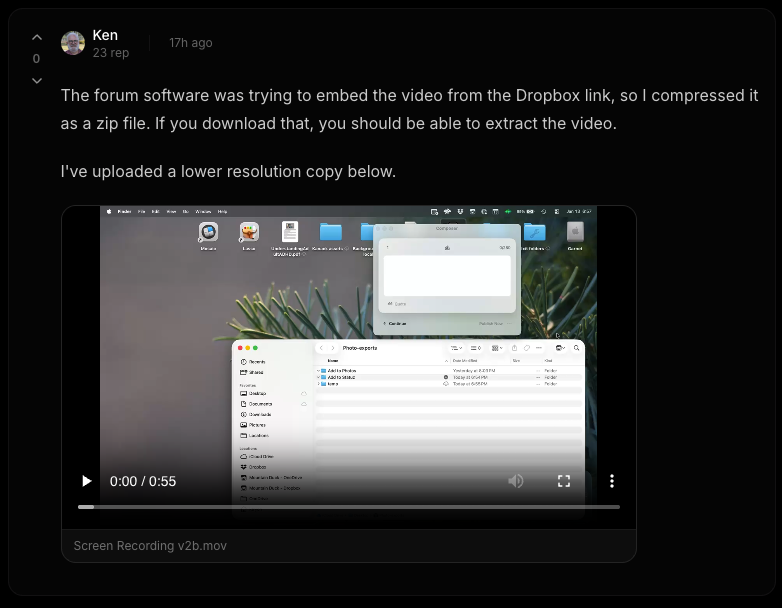Open the video's three-dot more options menu
The height and width of the screenshot is (608, 782).
click(x=612, y=481)
